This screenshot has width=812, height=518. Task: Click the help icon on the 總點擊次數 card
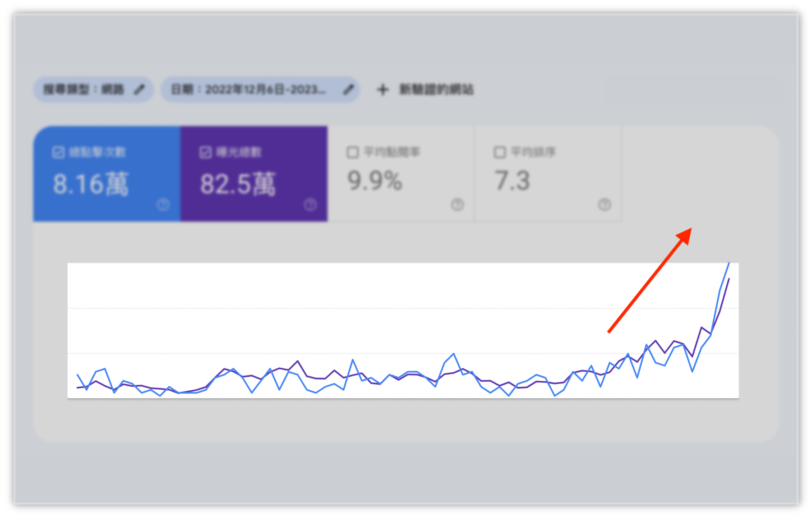click(x=163, y=206)
